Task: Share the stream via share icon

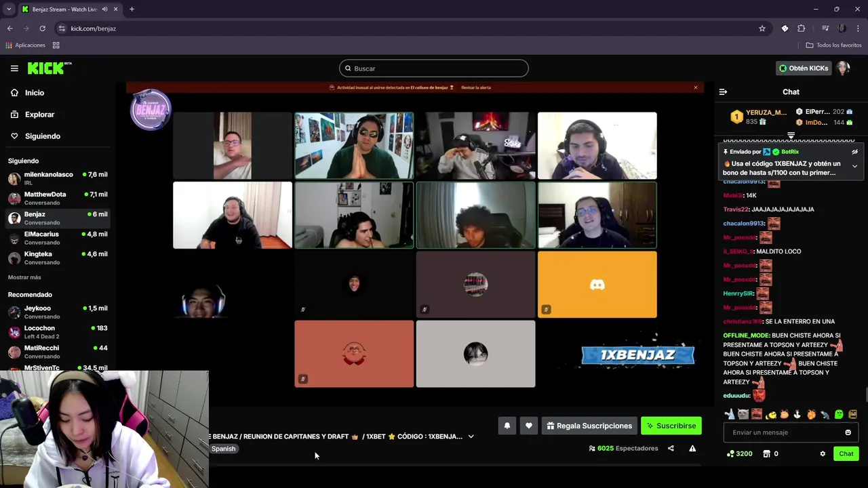Action: click(671, 448)
